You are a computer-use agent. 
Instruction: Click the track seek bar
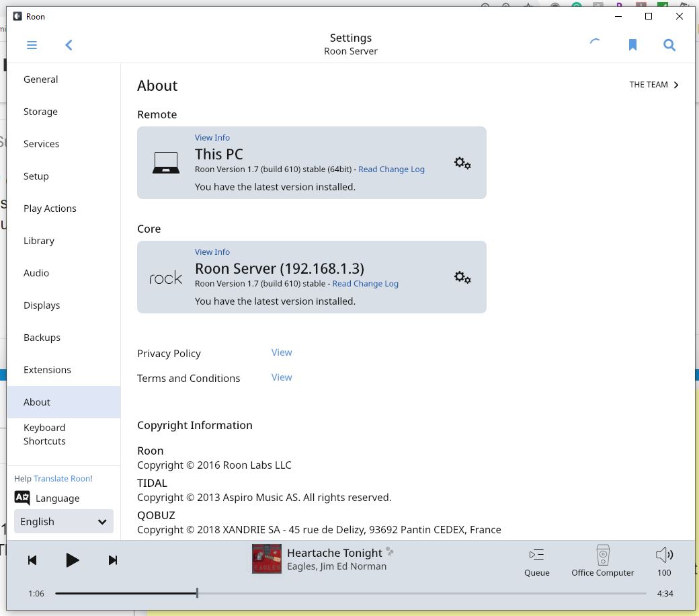[x=350, y=593]
